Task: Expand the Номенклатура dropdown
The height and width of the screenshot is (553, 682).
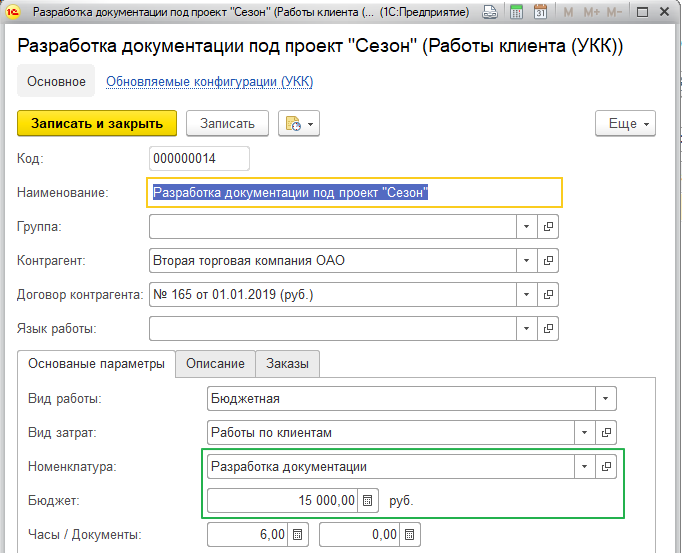Action: (585, 466)
